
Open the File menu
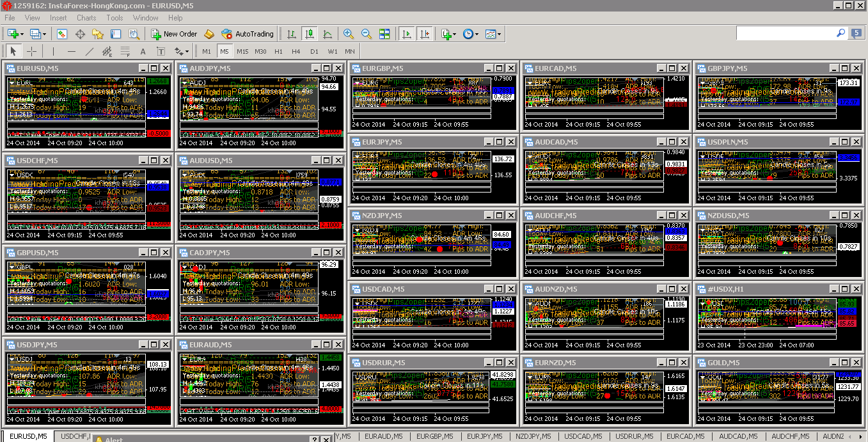(x=10, y=18)
